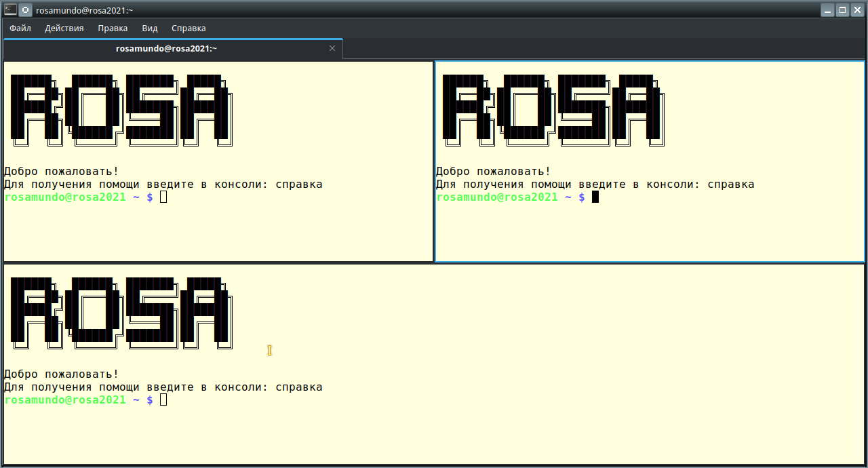Click rosamundo@rosa2021 prompt in bottom pane

[65, 400]
